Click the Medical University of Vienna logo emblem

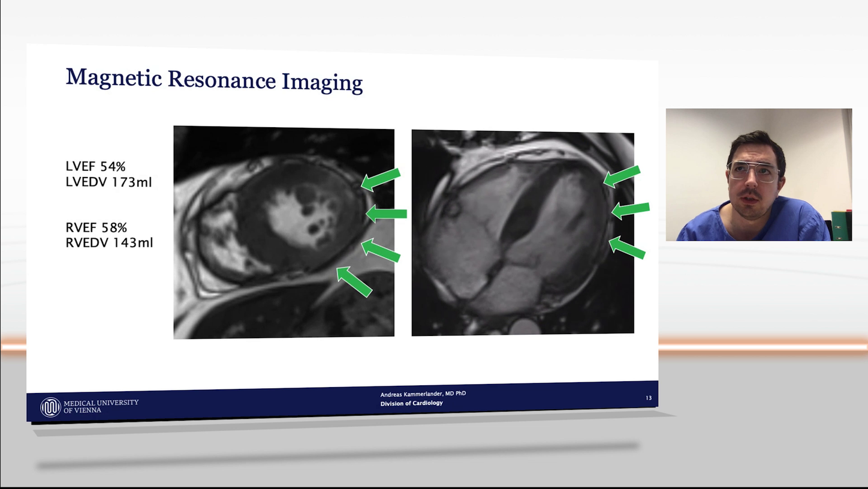click(50, 407)
